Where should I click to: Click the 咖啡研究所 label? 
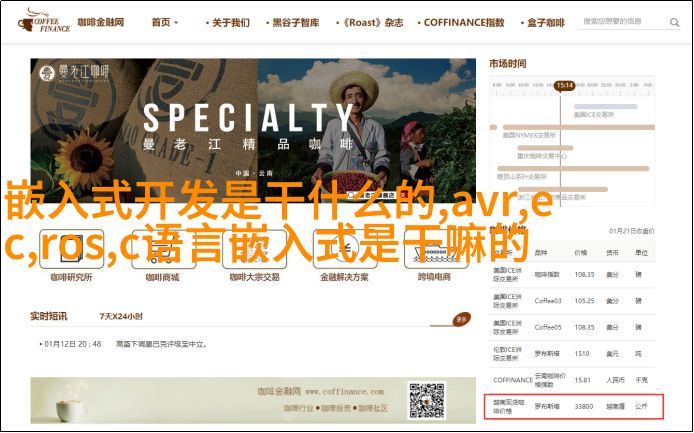(x=71, y=277)
